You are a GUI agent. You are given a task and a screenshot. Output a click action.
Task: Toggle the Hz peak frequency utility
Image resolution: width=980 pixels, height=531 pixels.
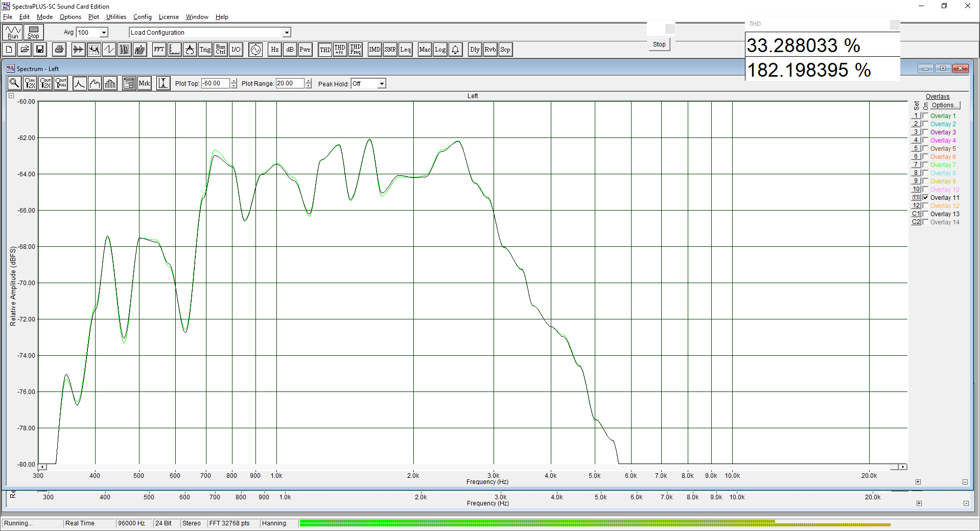[x=275, y=50]
